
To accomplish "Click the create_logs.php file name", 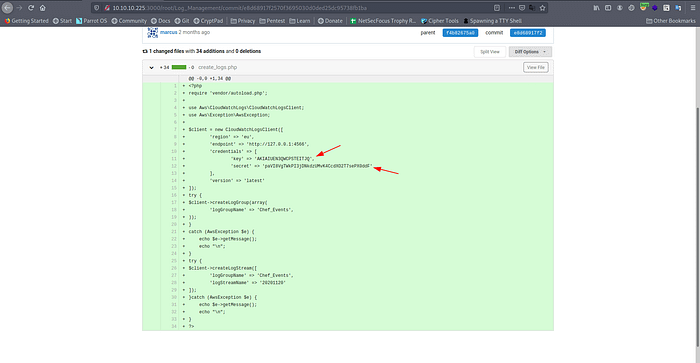I will pyautogui.click(x=217, y=67).
